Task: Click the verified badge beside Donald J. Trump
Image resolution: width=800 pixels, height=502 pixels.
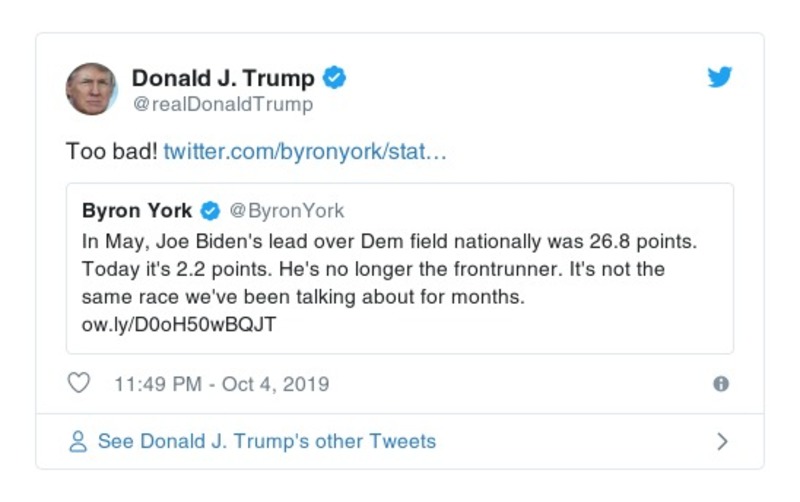Action: [336, 78]
